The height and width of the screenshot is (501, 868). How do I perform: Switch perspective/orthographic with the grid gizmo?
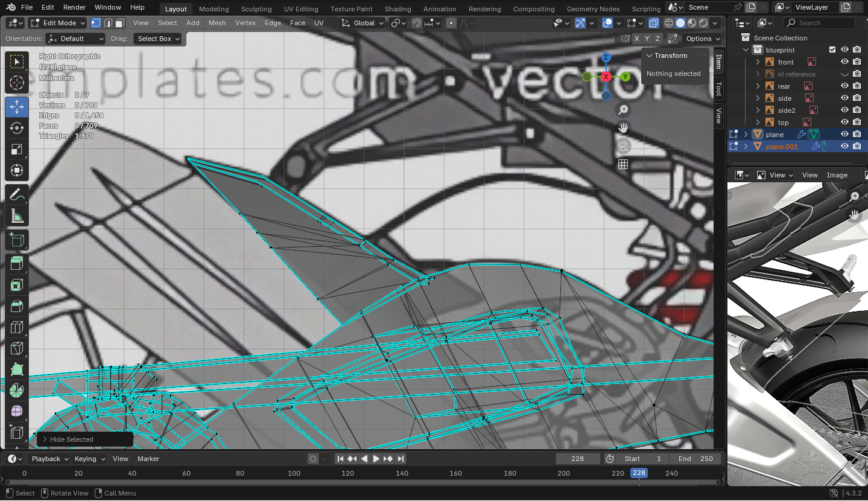(x=623, y=164)
